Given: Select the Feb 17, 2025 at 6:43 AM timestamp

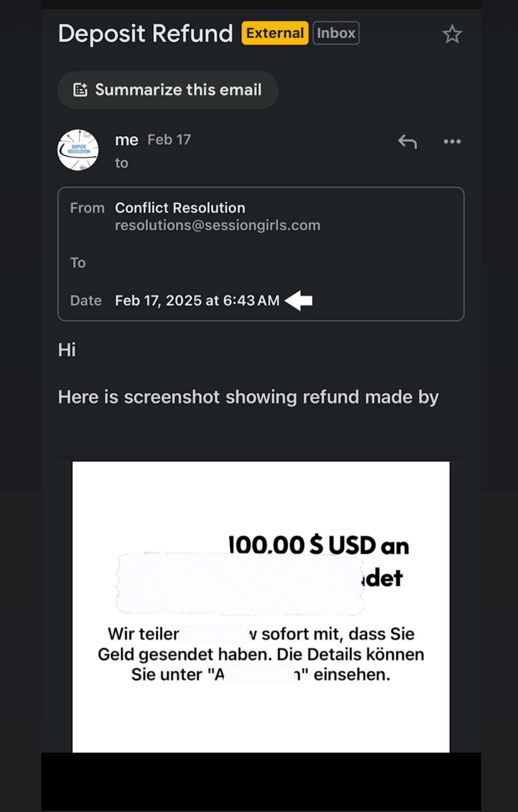Looking at the screenshot, I should (x=197, y=300).
